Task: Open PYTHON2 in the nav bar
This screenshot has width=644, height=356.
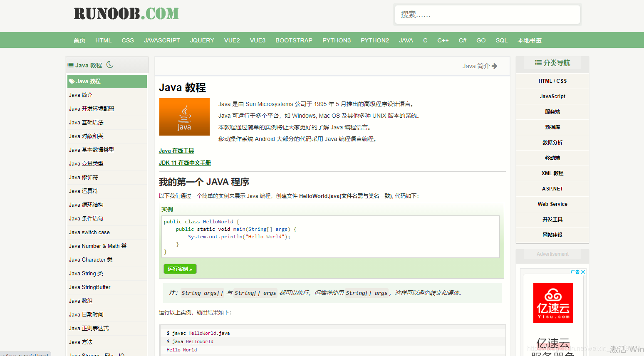Action: (375, 40)
